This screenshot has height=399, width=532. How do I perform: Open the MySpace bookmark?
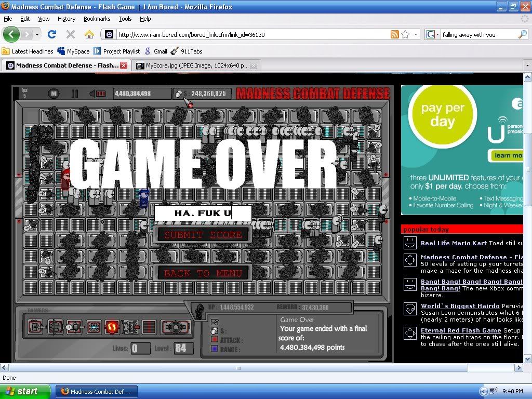pyautogui.click(x=74, y=51)
